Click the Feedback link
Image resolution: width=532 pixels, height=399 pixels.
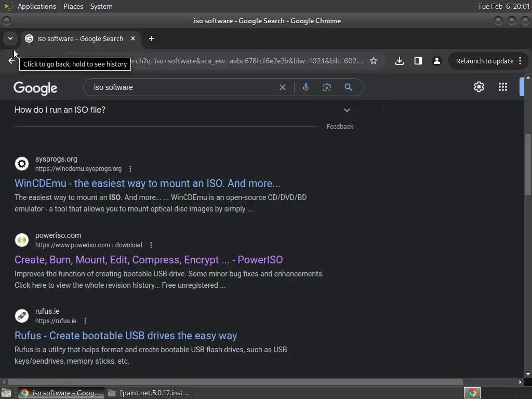(340, 127)
